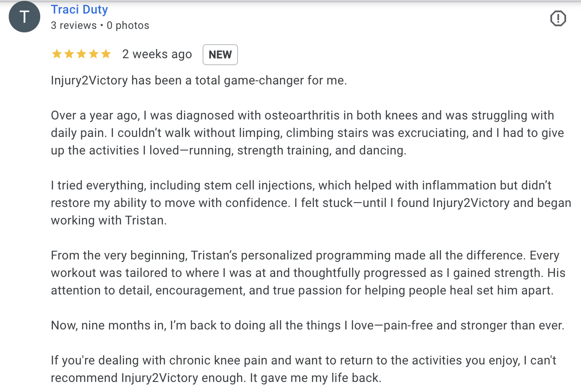Screen dimensions: 581x392
Task: Click the "0 photos" reviewer count
Action: point(128,25)
